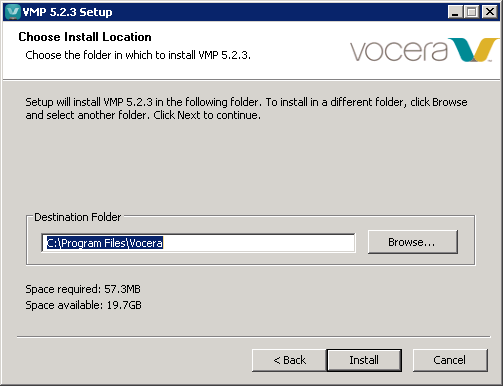The width and height of the screenshot is (503, 386).
Task: Open the Browse... folder dialog
Action: 413,242
